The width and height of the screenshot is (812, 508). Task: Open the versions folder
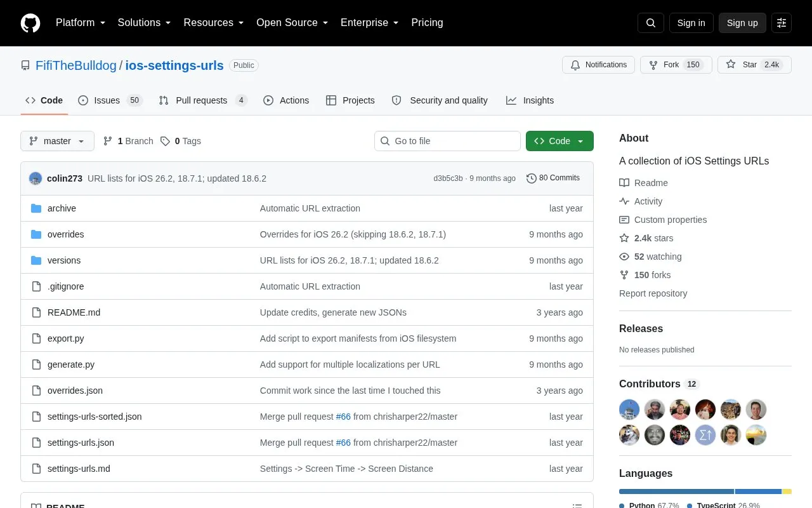(64, 260)
